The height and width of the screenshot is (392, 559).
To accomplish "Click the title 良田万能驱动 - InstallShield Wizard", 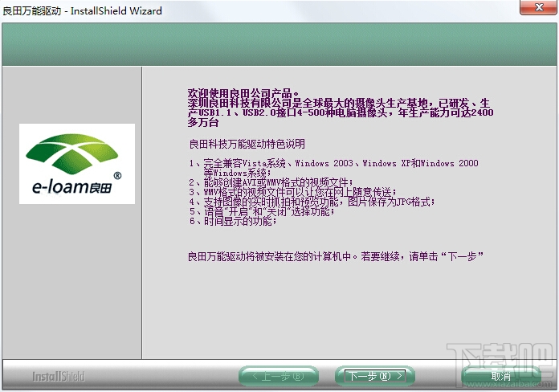I will [83, 10].
